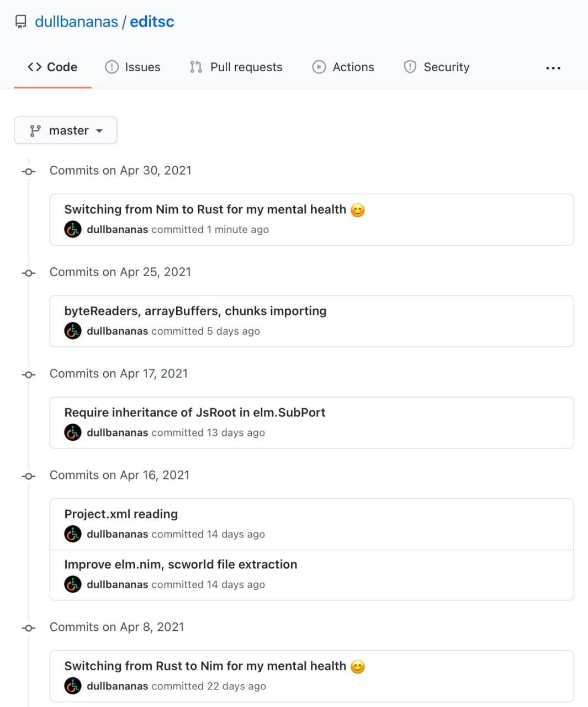Open the editsc repository link
The width and height of the screenshot is (588, 707).
152,22
